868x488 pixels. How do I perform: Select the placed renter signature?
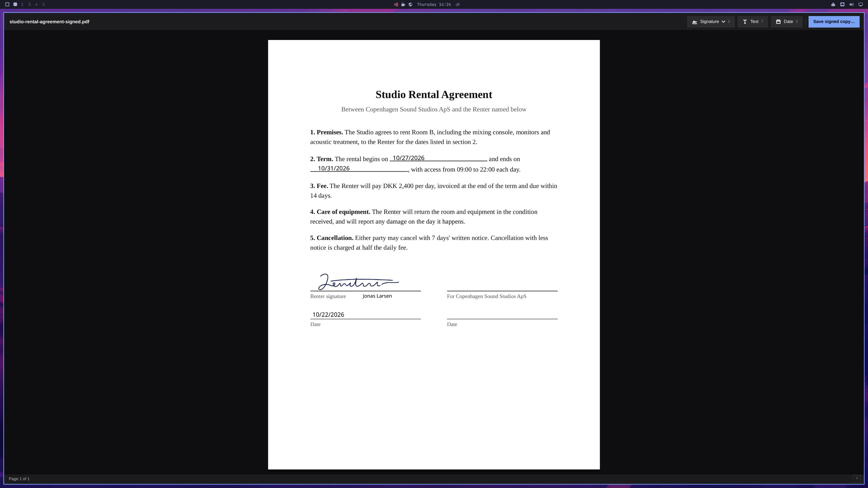358,282
